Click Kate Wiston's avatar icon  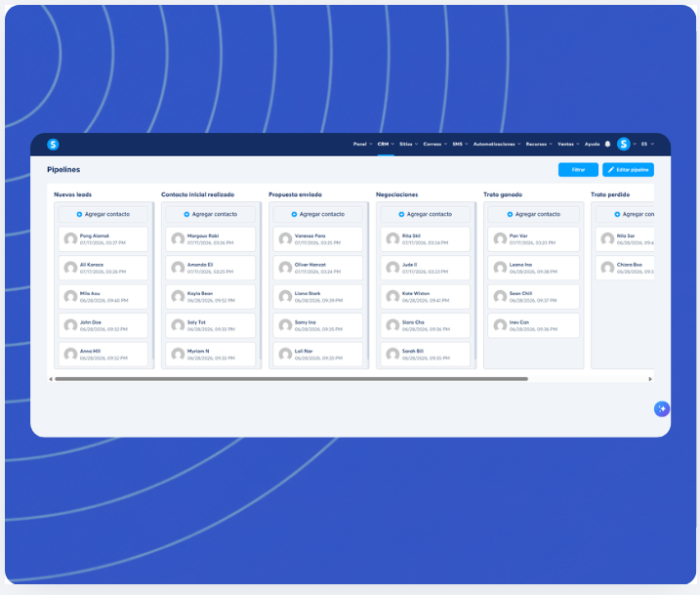392,297
